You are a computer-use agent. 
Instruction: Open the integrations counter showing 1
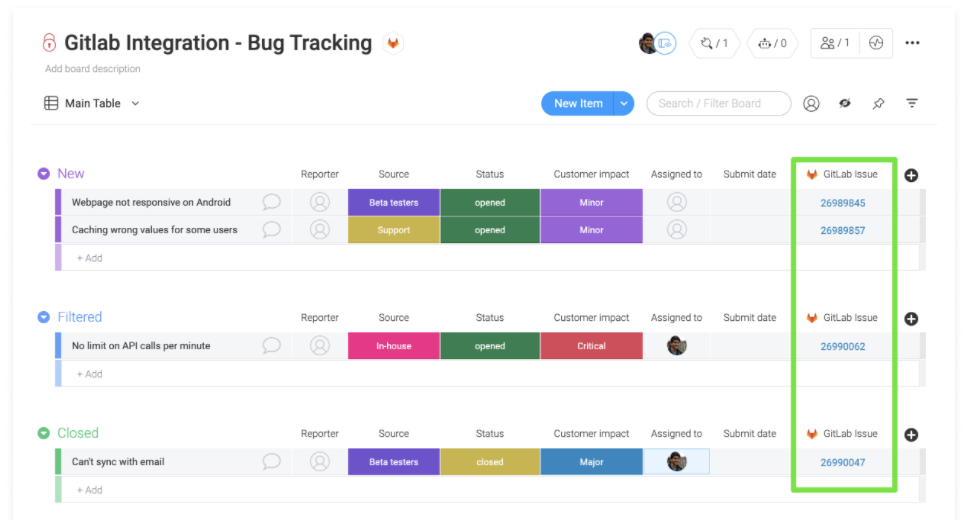pos(714,43)
